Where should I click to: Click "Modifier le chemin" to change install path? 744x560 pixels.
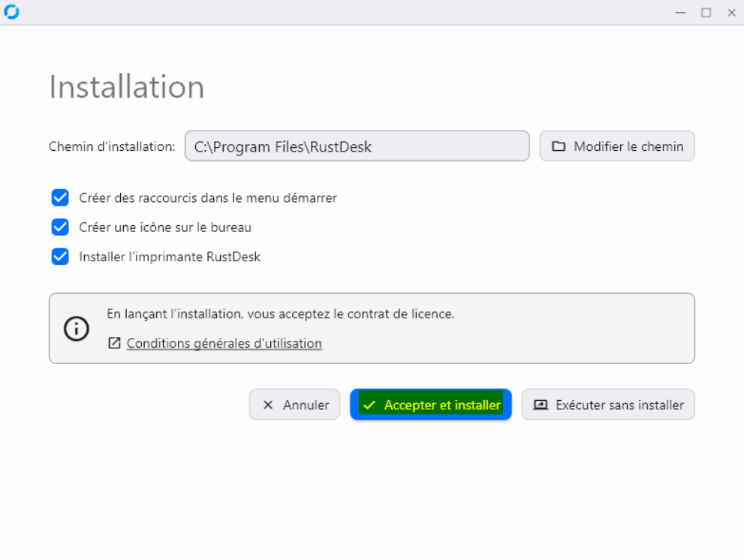tap(617, 146)
